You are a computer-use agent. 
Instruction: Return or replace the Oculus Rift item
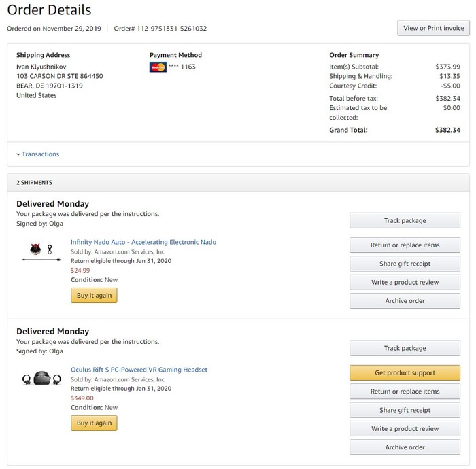pos(405,392)
